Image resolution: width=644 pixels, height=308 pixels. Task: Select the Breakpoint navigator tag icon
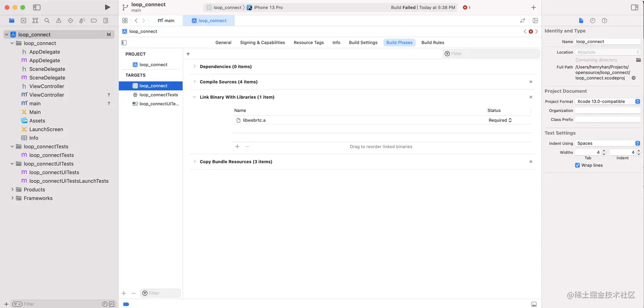pos(94,20)
